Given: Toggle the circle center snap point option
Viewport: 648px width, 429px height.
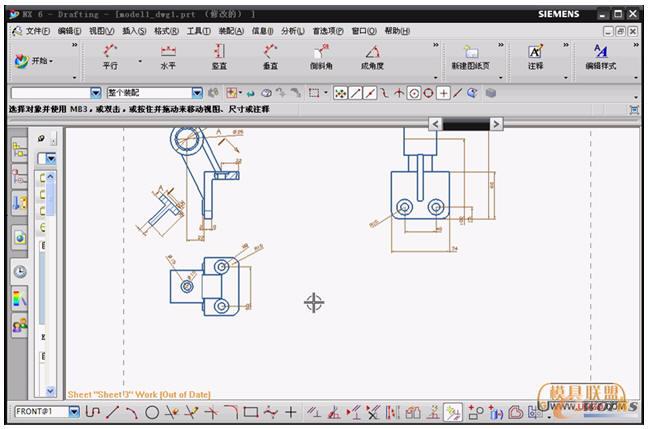Looking at the screenshot, I should coord(413,93).
